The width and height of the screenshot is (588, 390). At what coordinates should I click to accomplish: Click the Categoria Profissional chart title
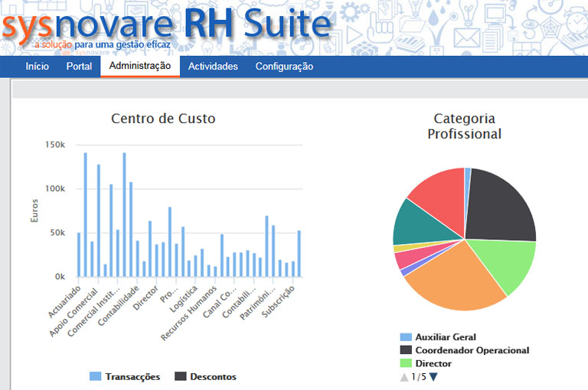(465, 126)
